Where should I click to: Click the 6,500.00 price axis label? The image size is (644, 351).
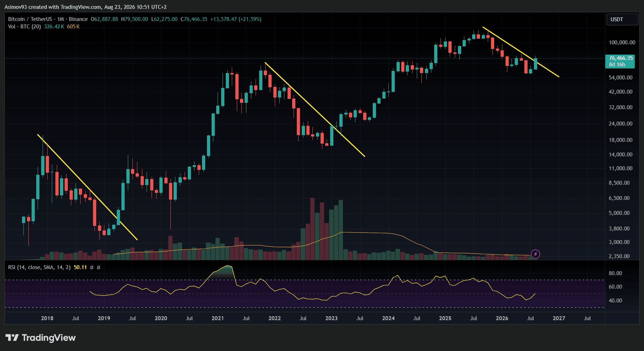click(x=619, y=198)
